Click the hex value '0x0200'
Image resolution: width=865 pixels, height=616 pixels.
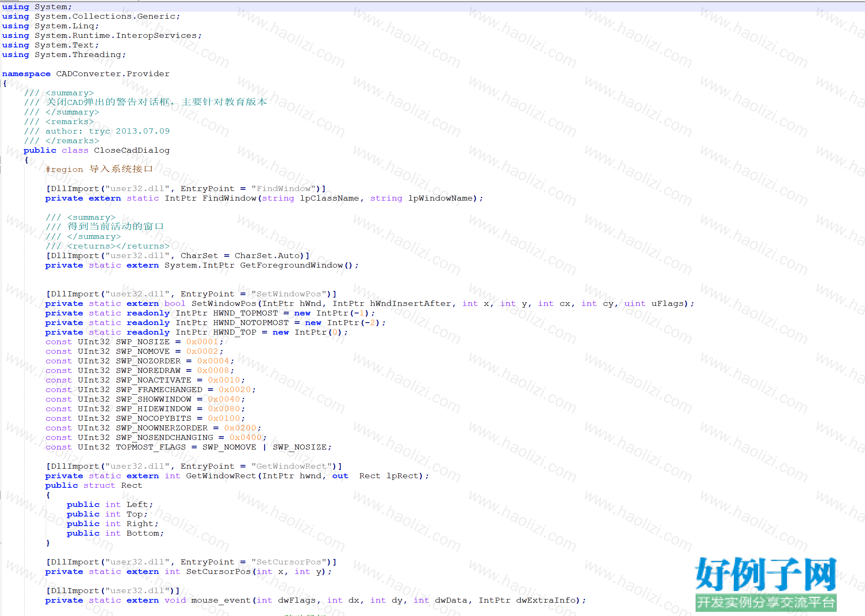(240, 428)
